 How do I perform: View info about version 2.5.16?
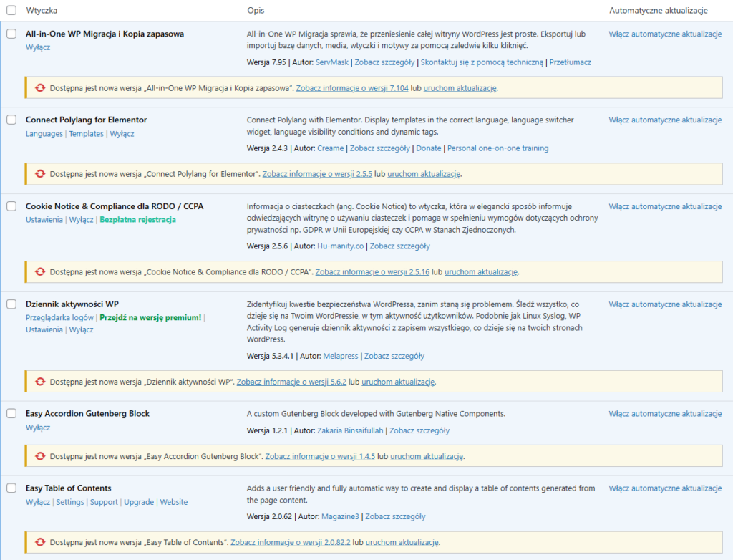tap(372, 272)
